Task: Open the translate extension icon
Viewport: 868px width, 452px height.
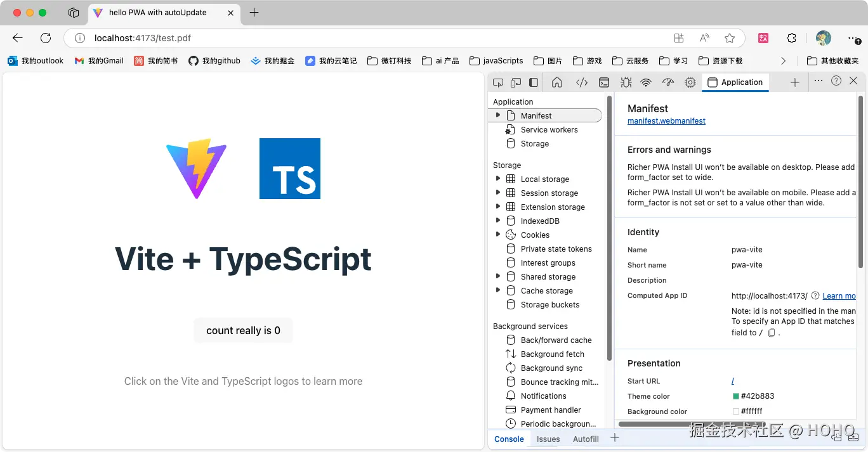Action: (x=763, y=38)
